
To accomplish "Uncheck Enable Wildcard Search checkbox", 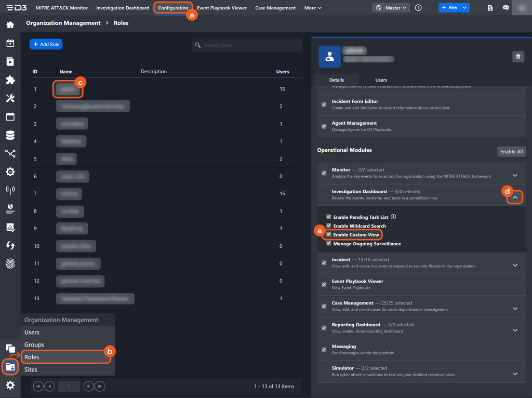I will click(329, 226).
